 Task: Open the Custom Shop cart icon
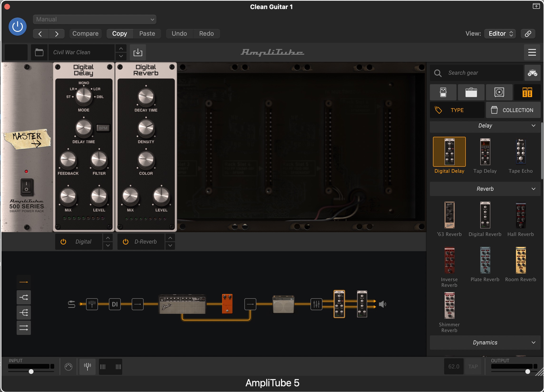click(532, 73)
